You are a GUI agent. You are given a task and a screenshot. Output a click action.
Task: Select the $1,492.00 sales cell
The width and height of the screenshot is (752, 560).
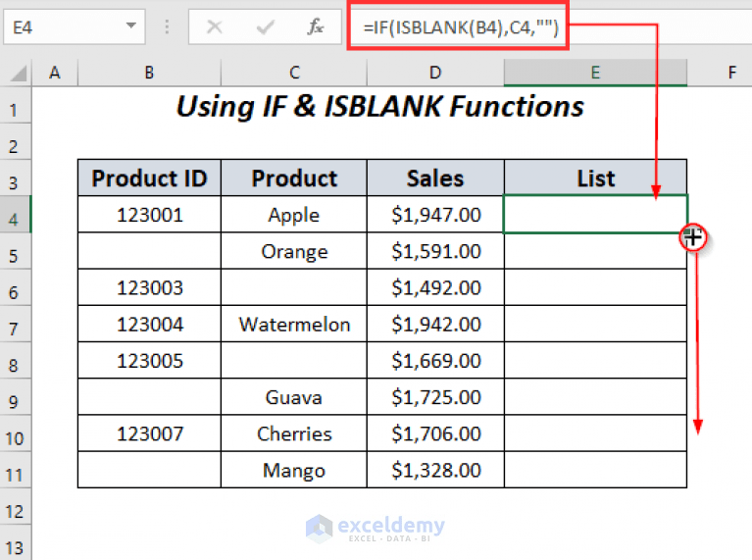tap(435, 287)
